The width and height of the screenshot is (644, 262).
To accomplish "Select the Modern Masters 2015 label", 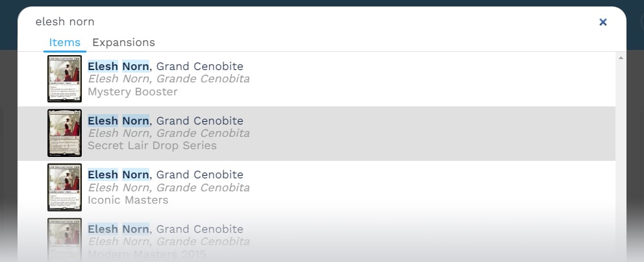I will pyautogui.click(x=147, y=253).
